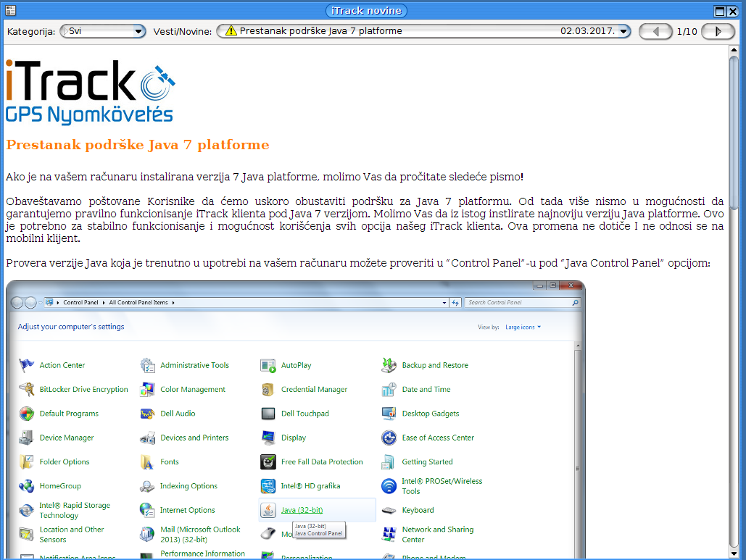The height and width of the screenshot is (560, 746).
Task: Click the Backup and Restore icon
Action: [389, 365]
